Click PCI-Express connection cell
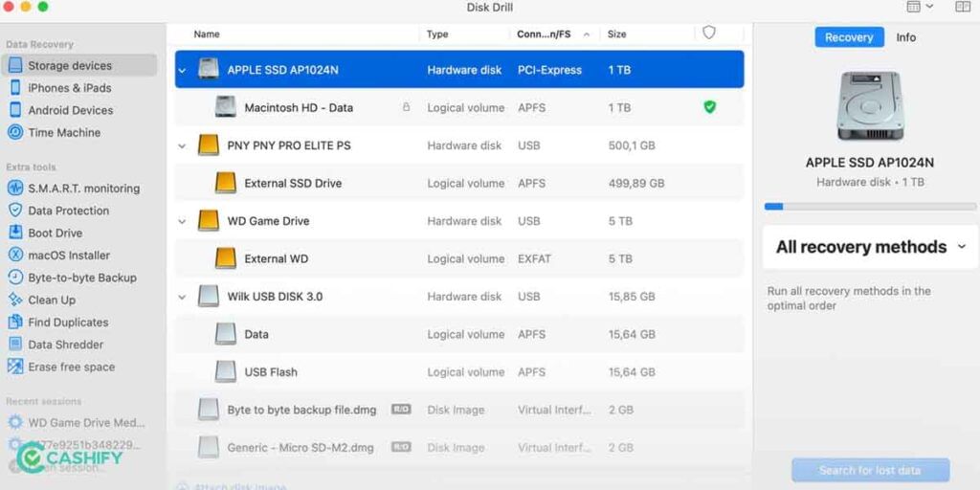This screenshot has width=980, height=490. (549, 70)
